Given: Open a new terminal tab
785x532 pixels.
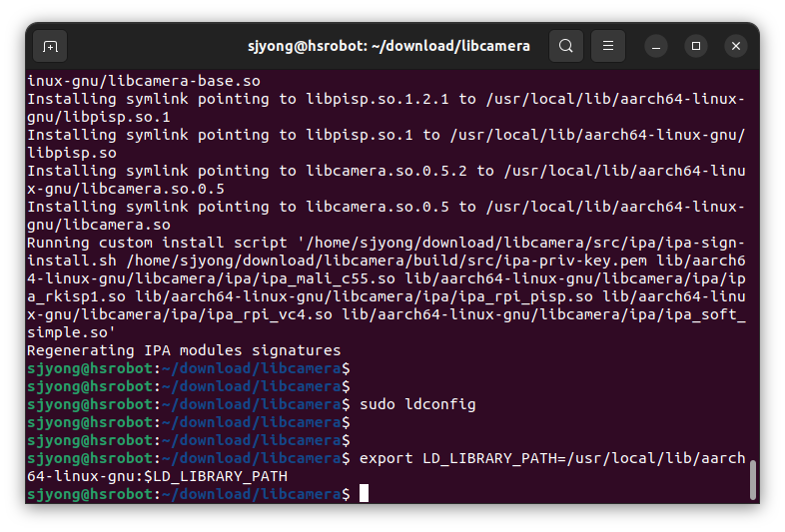Looking at the screenshot, I should pyautogui.click(x=50, y=47).
